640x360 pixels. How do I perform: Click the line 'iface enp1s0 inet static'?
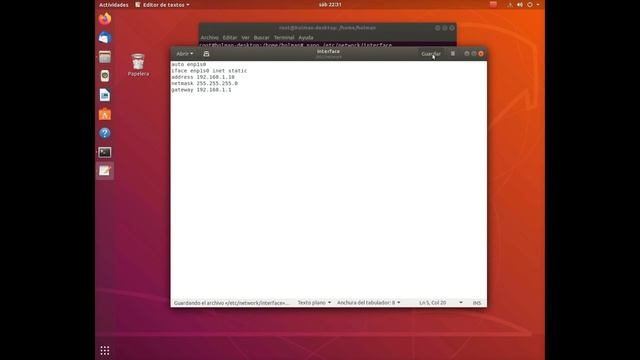(x=209, y=71)
